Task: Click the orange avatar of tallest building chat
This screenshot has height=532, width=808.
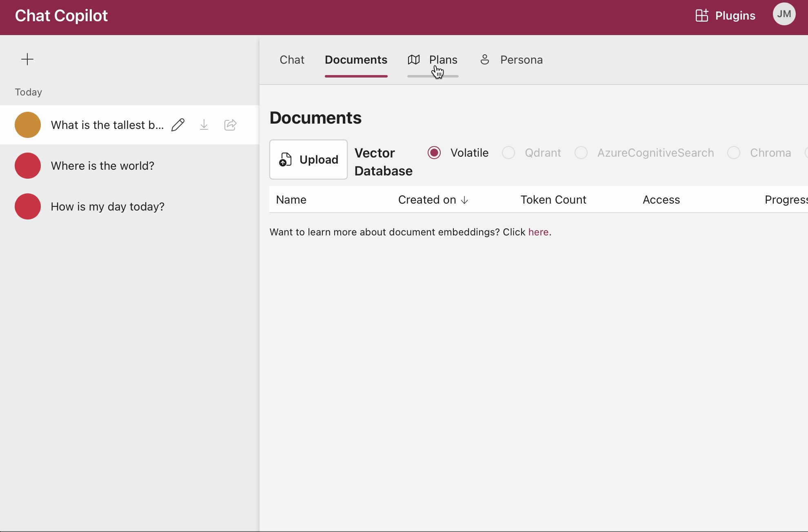Action: point(28,125)
